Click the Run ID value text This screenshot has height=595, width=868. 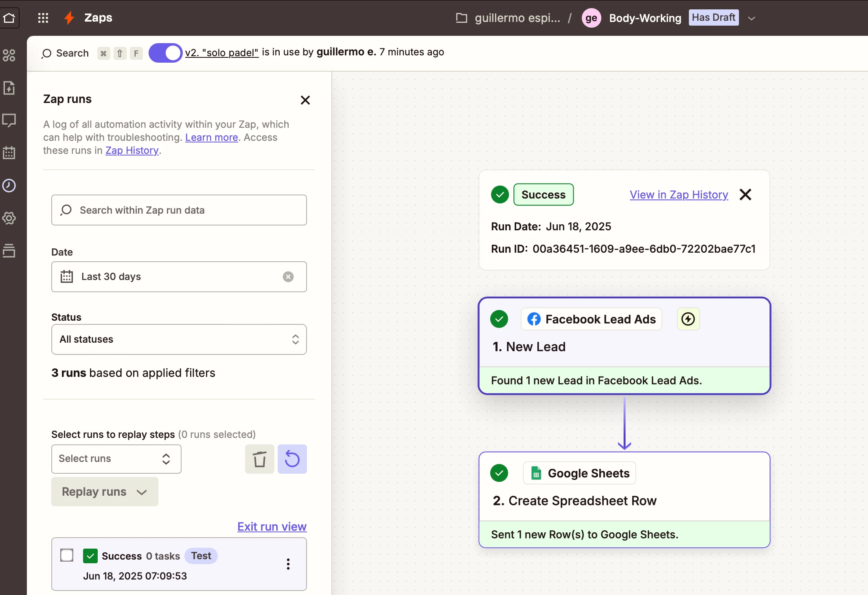click(x=644, y=249)
